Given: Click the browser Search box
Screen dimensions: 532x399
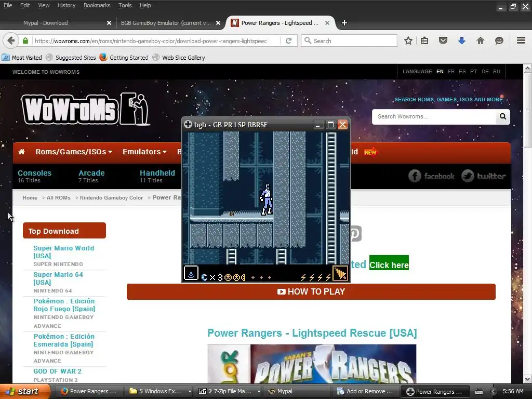Looking at the screenshot, I should pos(349,41).
